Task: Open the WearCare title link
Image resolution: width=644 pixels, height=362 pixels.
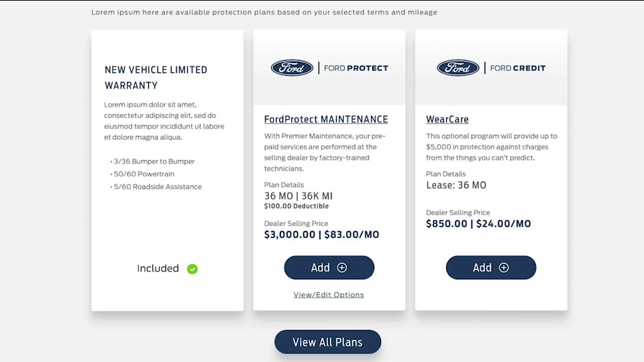Action: (x=447, y=119)
